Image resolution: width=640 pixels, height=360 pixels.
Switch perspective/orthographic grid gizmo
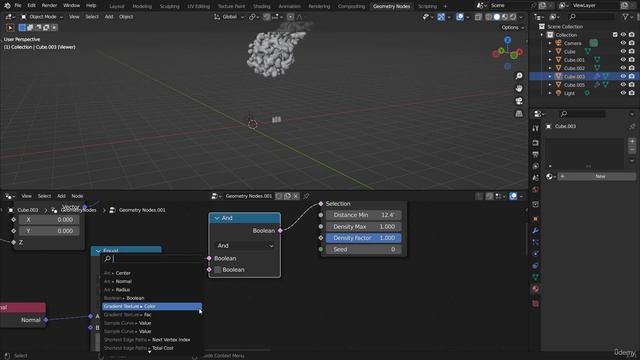point(519,113)
